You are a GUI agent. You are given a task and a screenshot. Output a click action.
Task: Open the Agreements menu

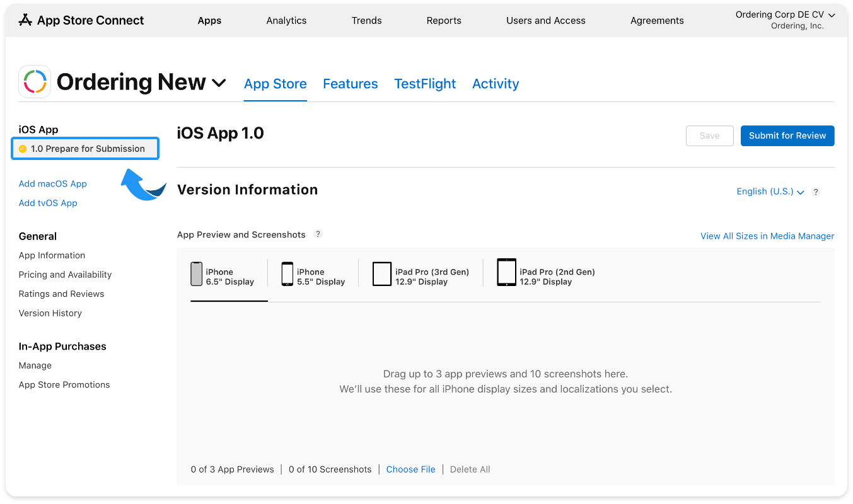click(657, 20)
